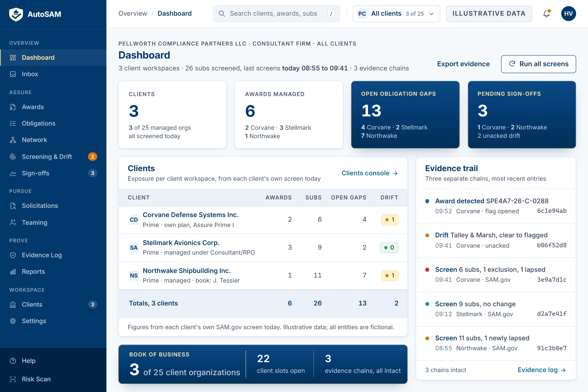Click the AutoSAM shield logo
The image size is (588, 392).
pyautogui.click(x=16, y=14)
